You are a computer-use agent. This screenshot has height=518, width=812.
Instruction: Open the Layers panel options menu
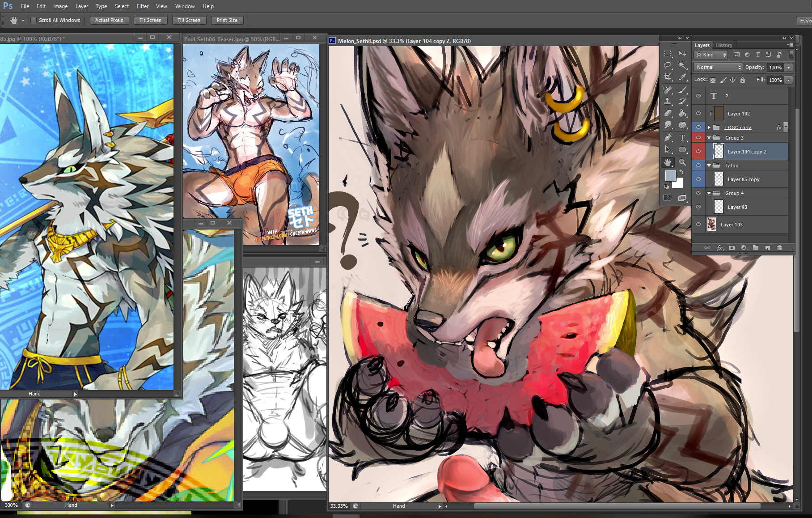pos(790,45)
